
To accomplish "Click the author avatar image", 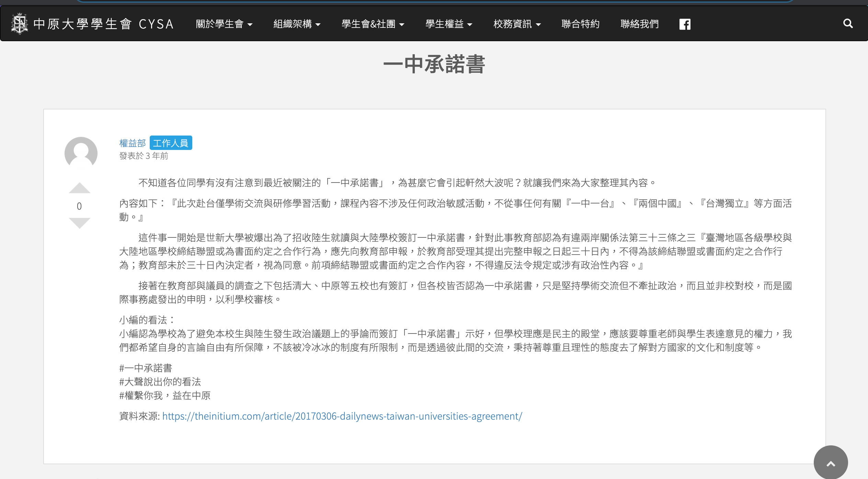I will click(x=81, y=153).
